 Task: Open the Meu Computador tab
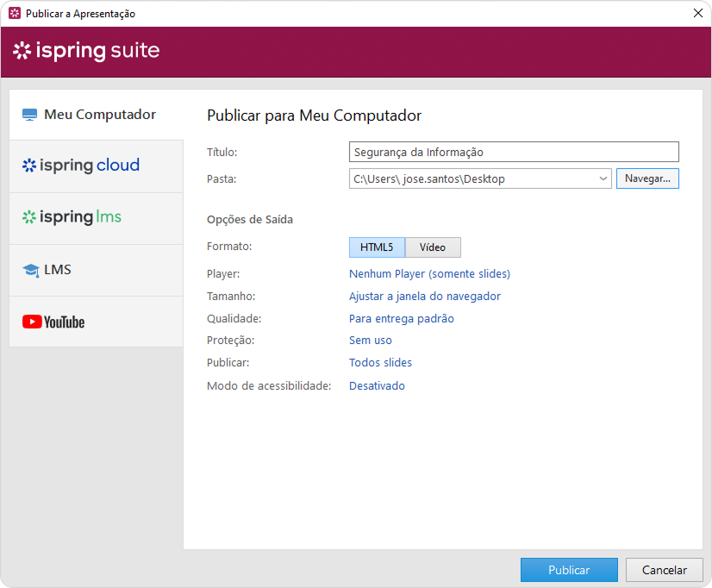click(96, 115)
